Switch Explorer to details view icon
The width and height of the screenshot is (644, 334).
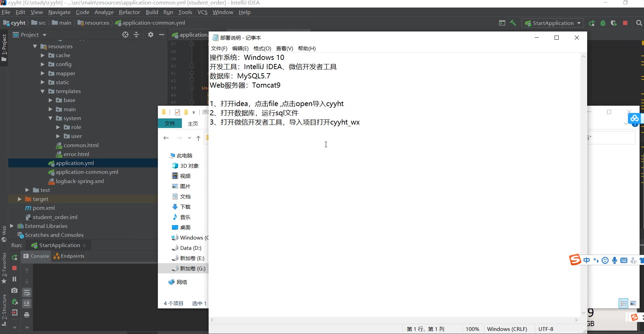[x=624, y=303]
